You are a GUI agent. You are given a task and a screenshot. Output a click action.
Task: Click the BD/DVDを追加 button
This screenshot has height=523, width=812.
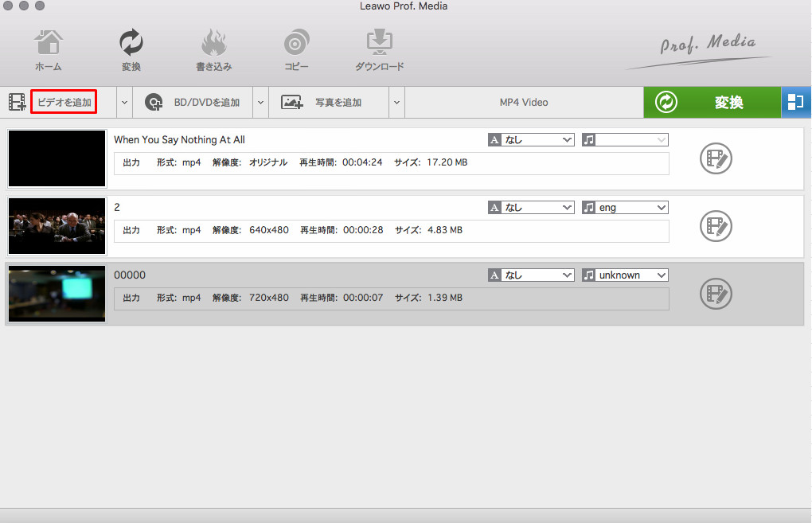click(x=205, y=103)
